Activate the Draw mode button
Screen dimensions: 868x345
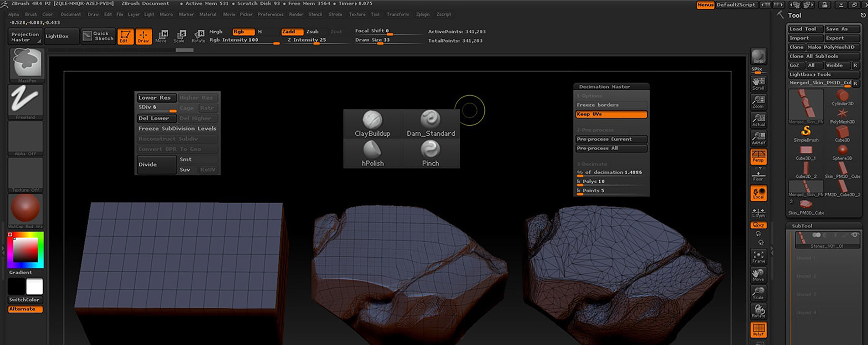[x=144, y=36]
